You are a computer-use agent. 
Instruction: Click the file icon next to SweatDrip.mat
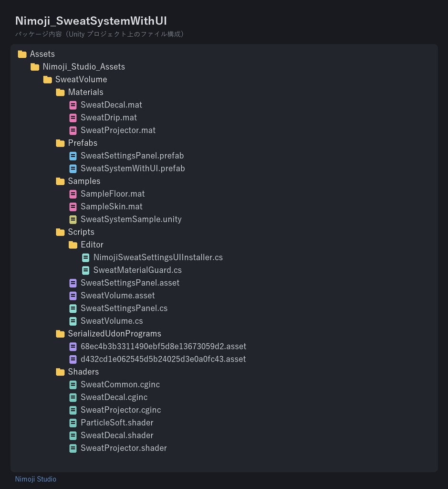tap(73, 118)
